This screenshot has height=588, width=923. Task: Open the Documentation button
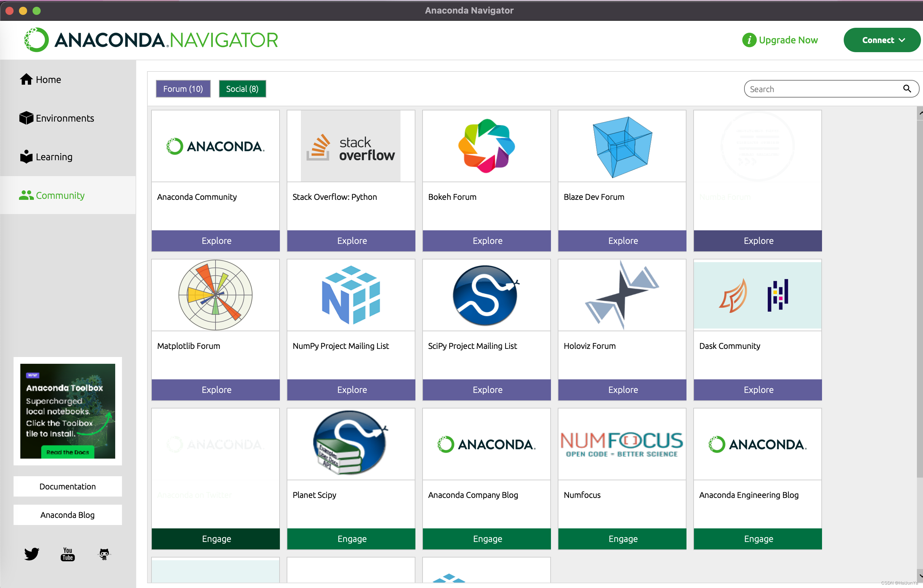(x=67, y=486)
